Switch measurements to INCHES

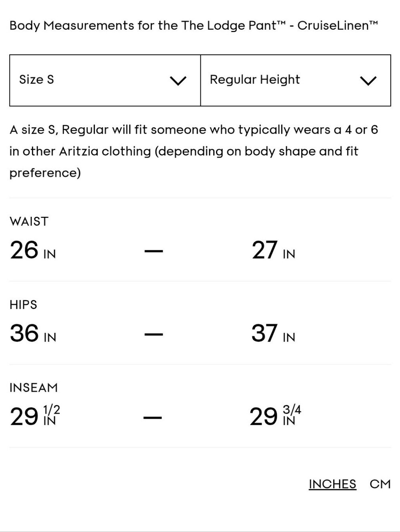pos(332,484)
